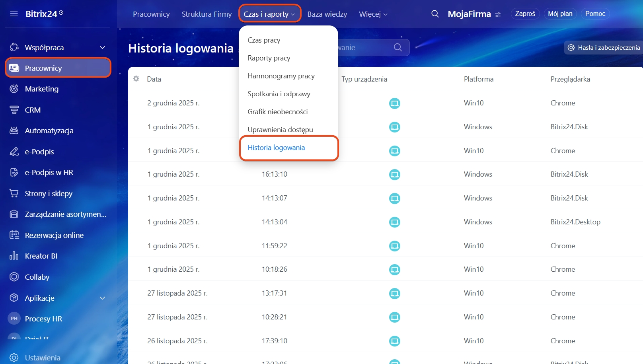Open Collaby from the sidebar
The height and width of the screenshot is (364, 643).
pyautogui.click(x=37, y=277)
